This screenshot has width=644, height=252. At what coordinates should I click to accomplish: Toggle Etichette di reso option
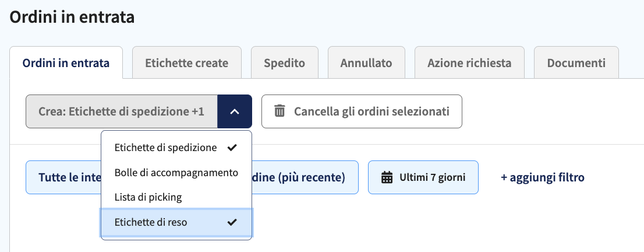(x=176, y=222)
